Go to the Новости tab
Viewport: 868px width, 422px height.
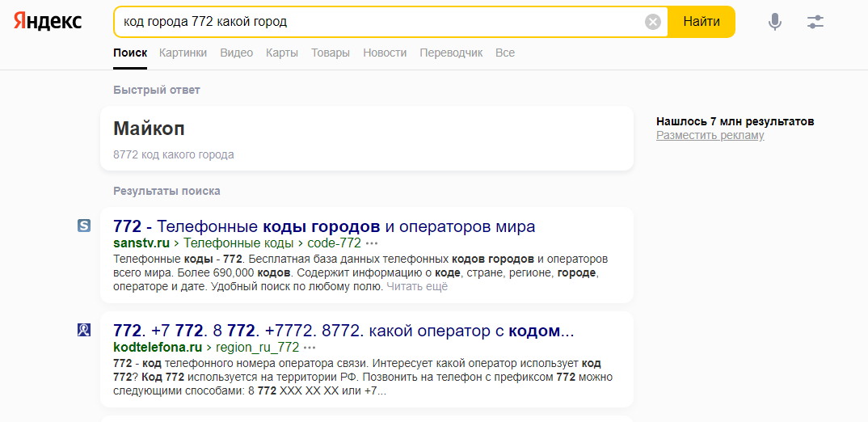tap(385, 53)
